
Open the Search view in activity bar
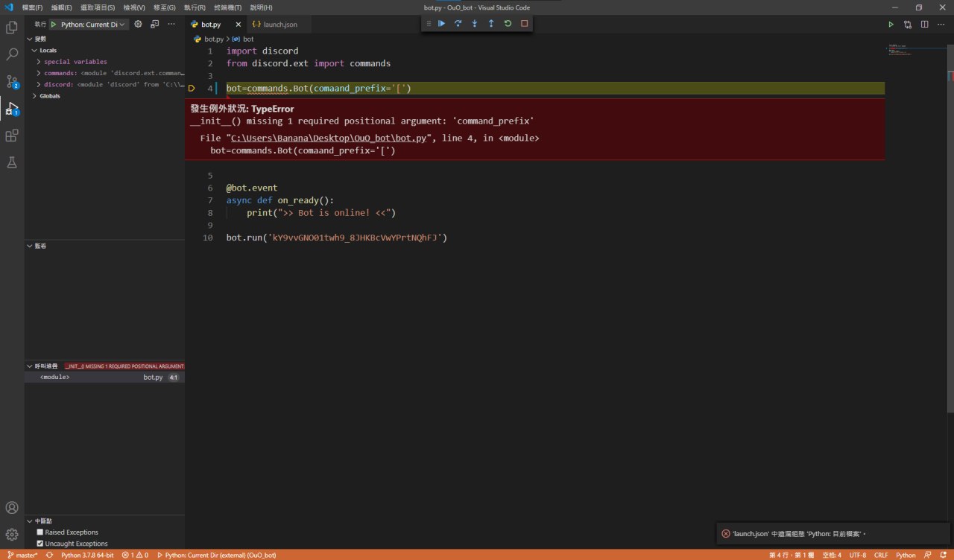pos(12,54)
